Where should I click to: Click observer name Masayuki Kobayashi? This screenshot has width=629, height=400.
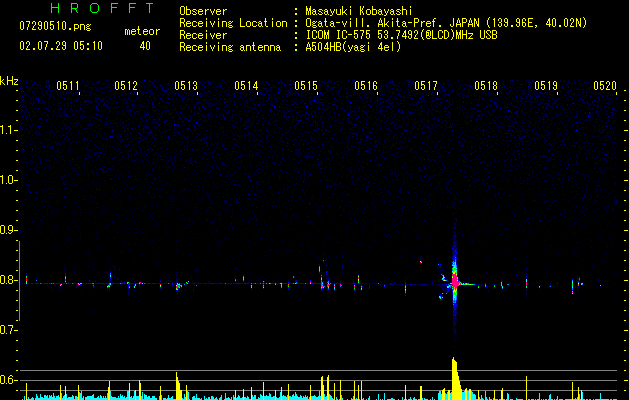tap(359, 11)
